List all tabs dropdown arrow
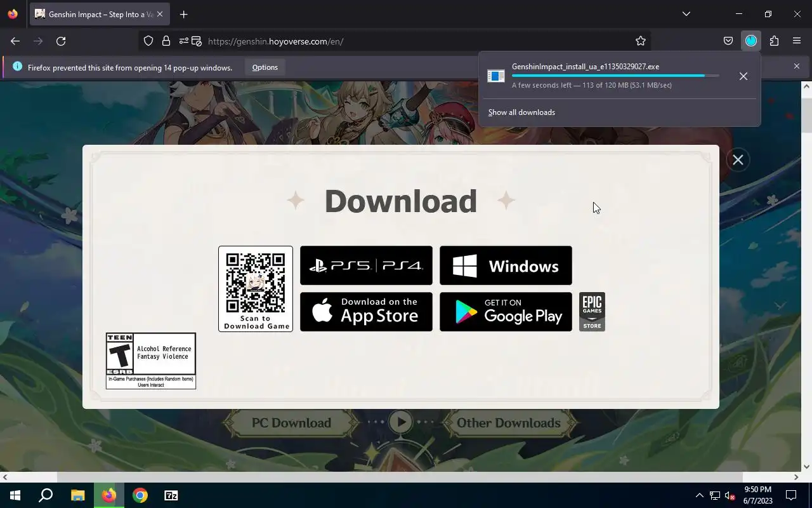 tap(686, 14)
